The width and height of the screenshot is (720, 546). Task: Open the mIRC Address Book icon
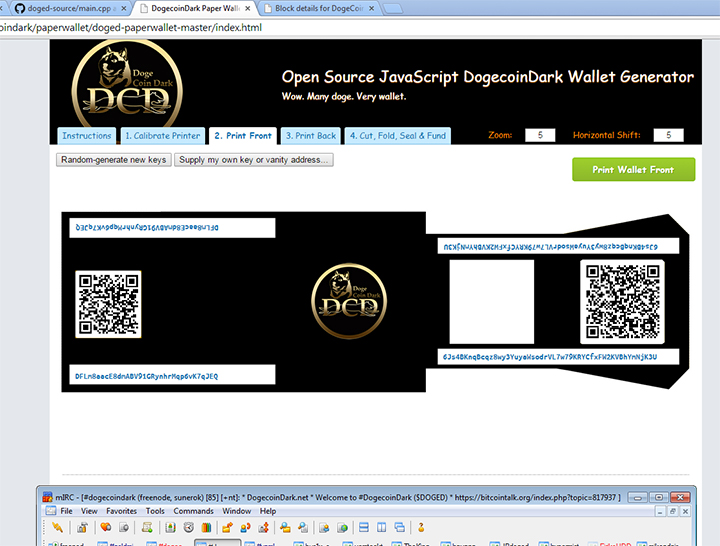tap(170, 528)
